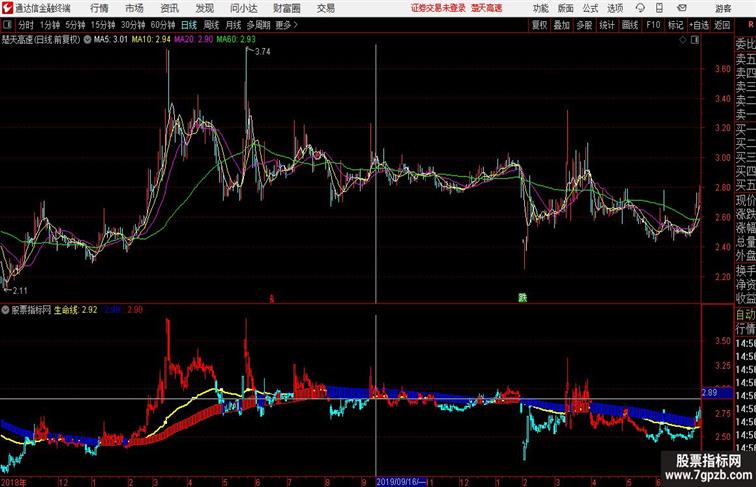Open the 交易 menu
Screen dimensions: 756x487
(326, 8)
